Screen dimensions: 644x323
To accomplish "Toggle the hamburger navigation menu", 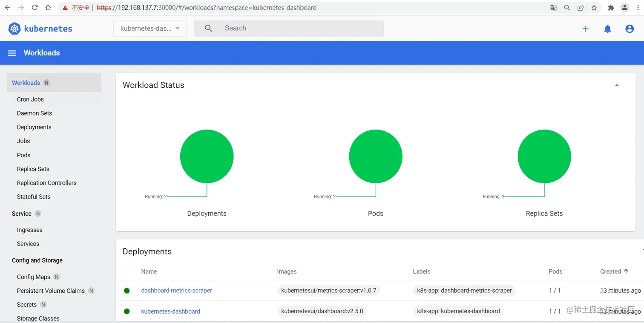I will click(11, 53).
